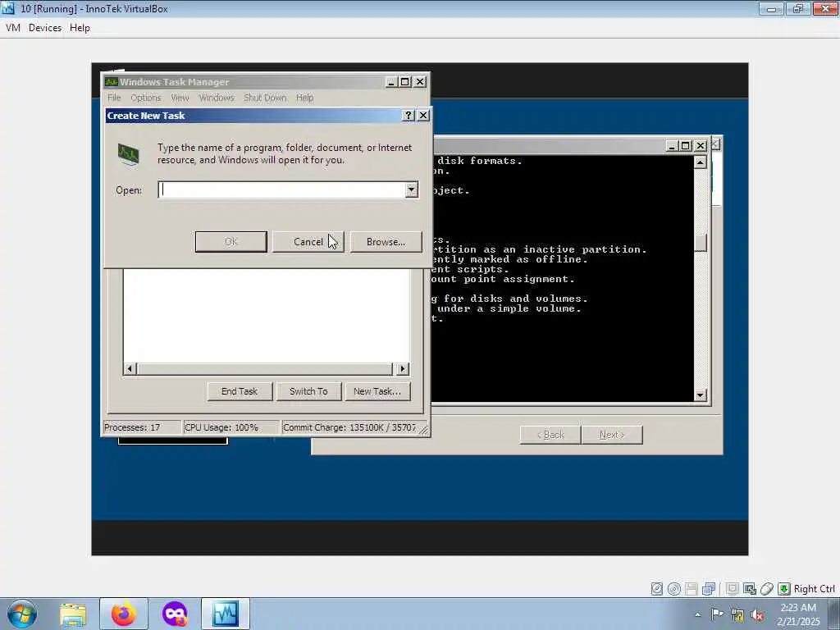Click the OK button in Create New Task

tap(231, 242)
